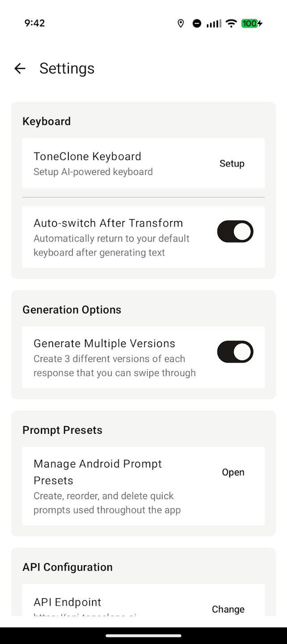Screen dimensions: 287x644
Task: Tap Setup for ToneClone Keyboard
Action: [x=232, y=163]
